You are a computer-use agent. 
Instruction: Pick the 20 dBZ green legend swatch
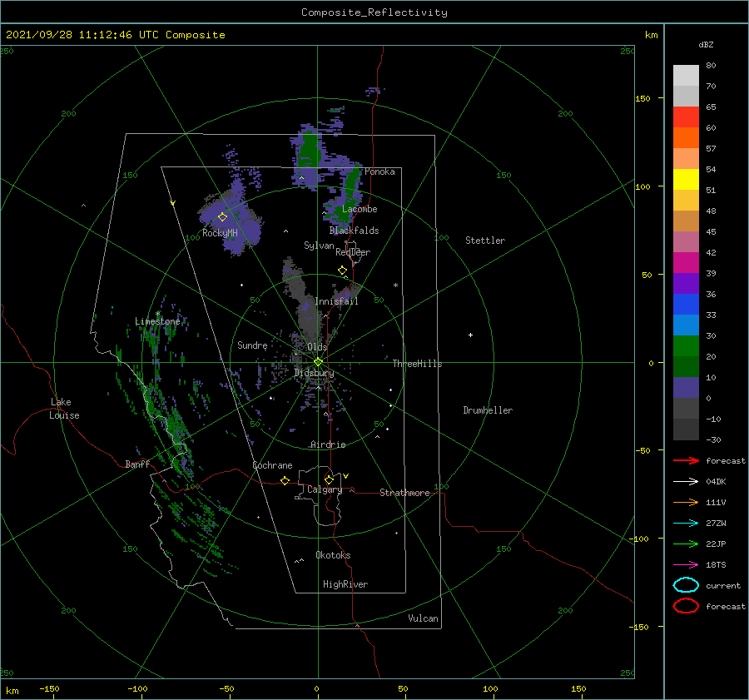coord(686,345)
